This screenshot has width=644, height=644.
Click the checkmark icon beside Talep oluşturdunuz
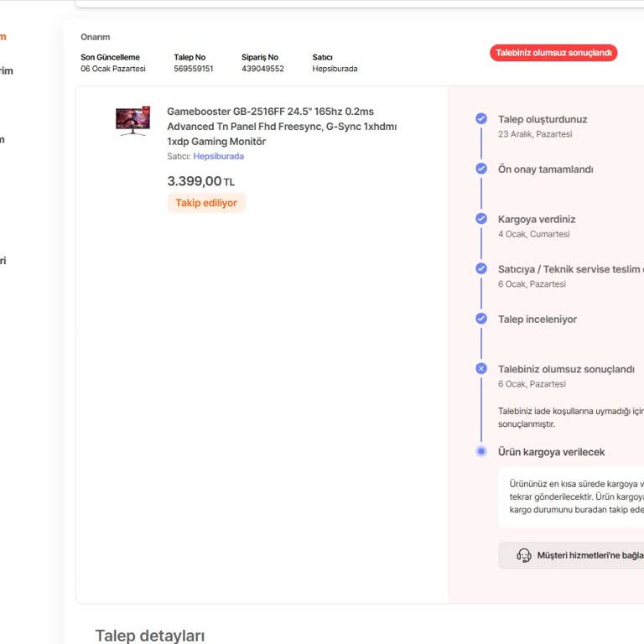481,119
